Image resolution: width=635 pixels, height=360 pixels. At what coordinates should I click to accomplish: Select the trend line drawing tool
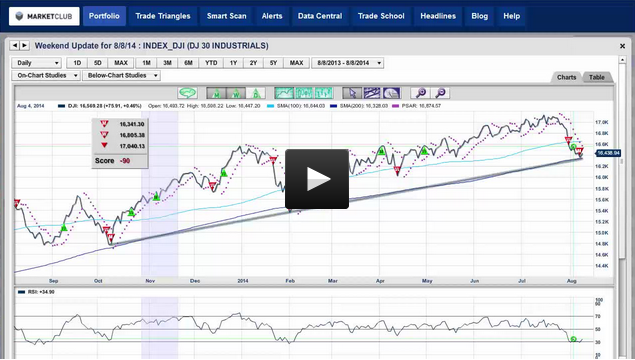(372, 93)
